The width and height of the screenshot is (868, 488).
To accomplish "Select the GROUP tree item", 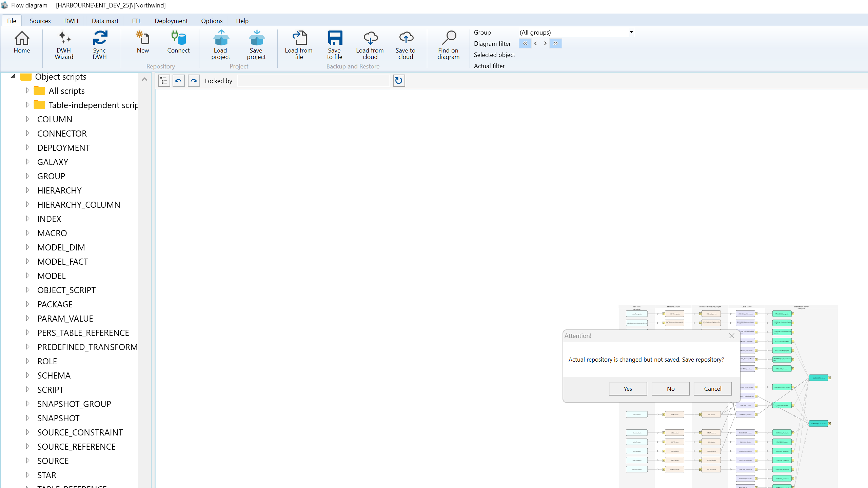I will (x=51, y=176).
